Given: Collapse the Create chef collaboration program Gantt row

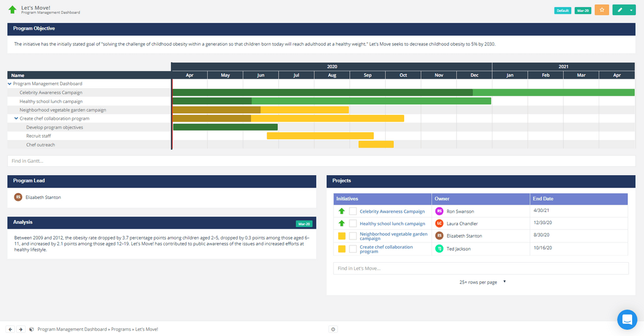Looking at the screenshot, I should [x=16, y=119].
